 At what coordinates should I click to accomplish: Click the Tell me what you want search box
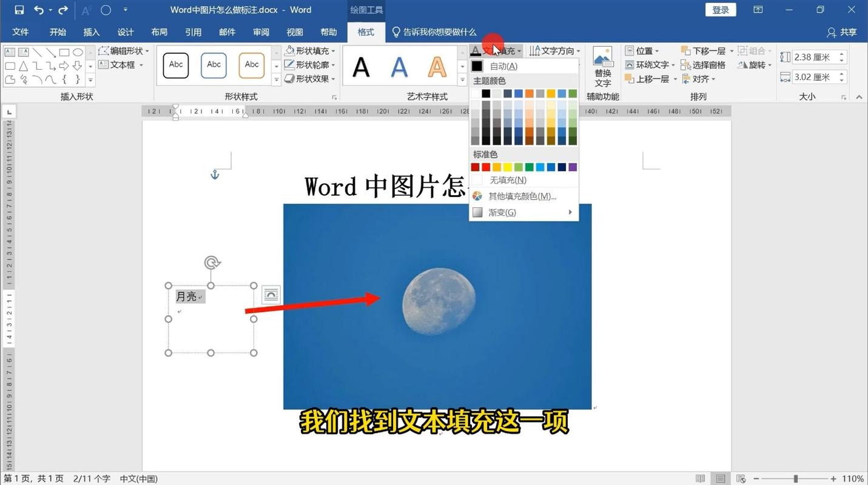(434, 32)
